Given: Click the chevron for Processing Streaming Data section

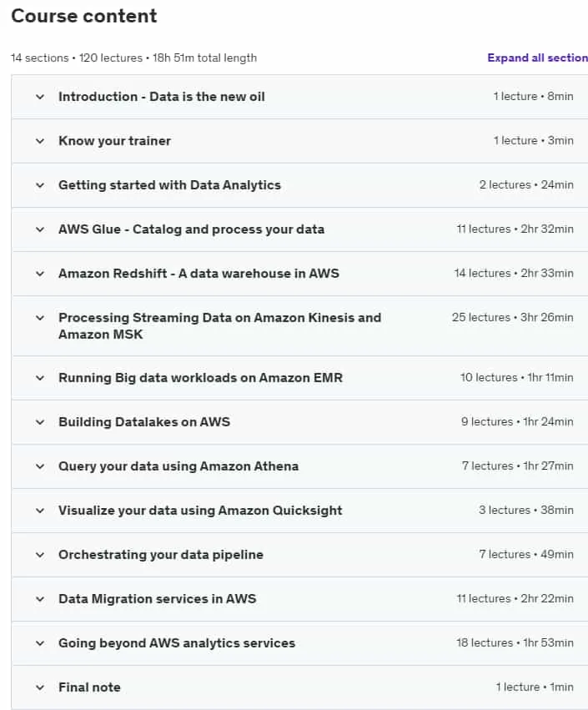Looking at the screenshot, I should click(40, 318).
